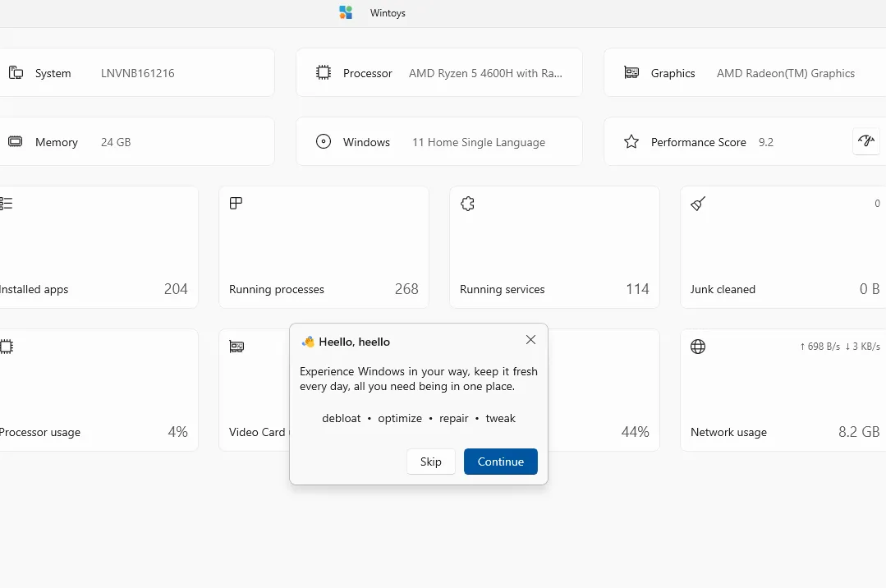Click the Performance Score star icon
Viewport: 886px width, 588px height.
(x=631, y=142)
